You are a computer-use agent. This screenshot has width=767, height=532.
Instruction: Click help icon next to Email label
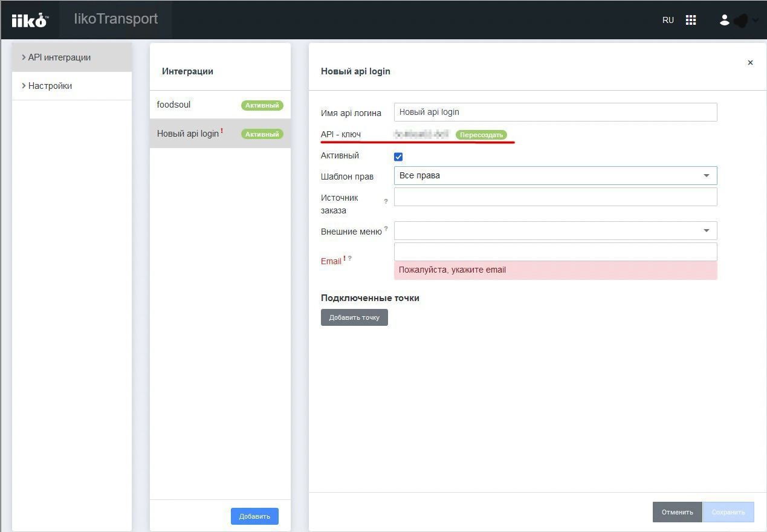click(x=349, y=259)
